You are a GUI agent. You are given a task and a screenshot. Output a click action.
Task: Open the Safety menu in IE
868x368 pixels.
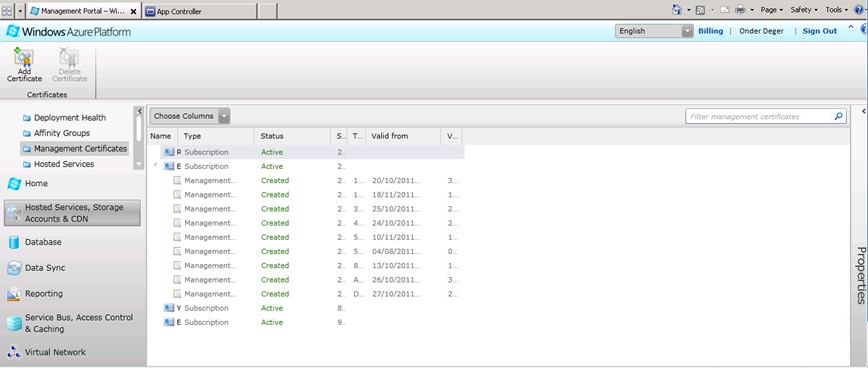tap(804, 10)
